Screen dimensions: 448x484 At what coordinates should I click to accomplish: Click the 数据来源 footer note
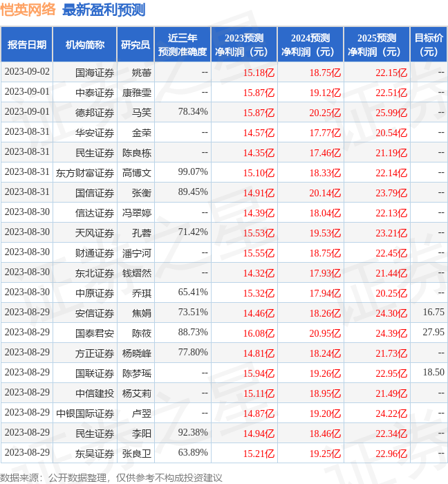[111, 478]
